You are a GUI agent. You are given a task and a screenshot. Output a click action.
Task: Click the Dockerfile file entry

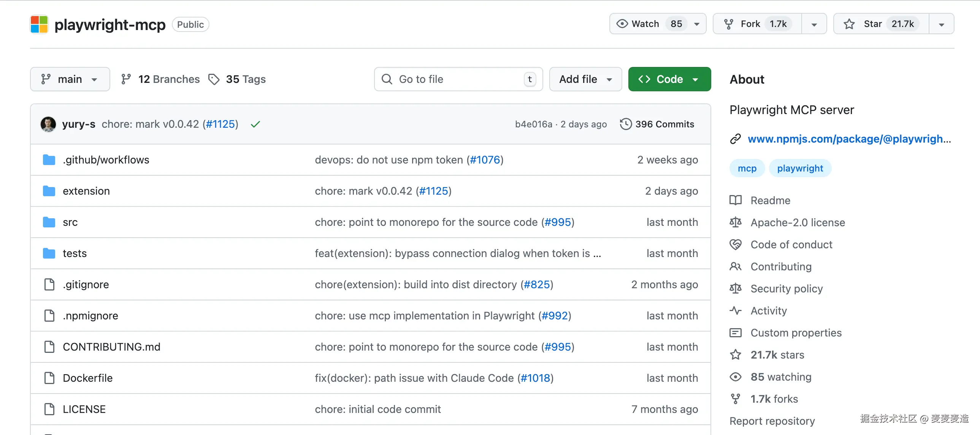point(87,378)
